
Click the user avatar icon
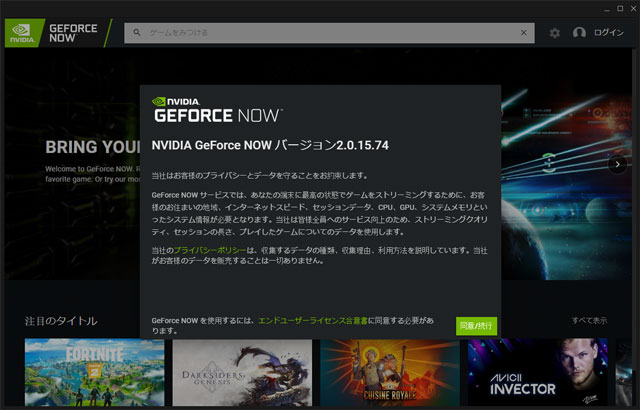pyautogui.click(x=579, y=33)
